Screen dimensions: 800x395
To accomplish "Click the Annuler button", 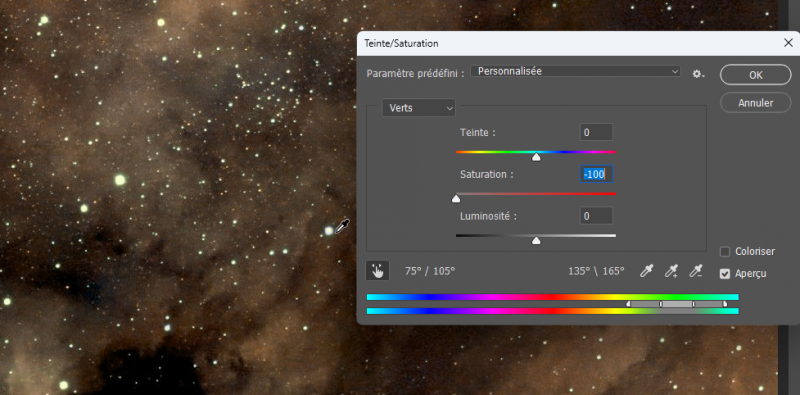I will (756, 103).
